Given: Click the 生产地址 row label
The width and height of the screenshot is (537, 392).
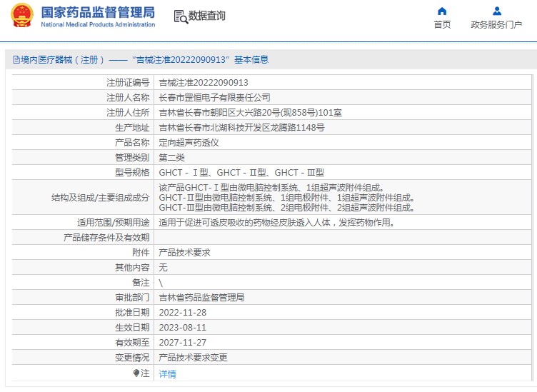Looking at the screenshot, I should coord(132,128).
